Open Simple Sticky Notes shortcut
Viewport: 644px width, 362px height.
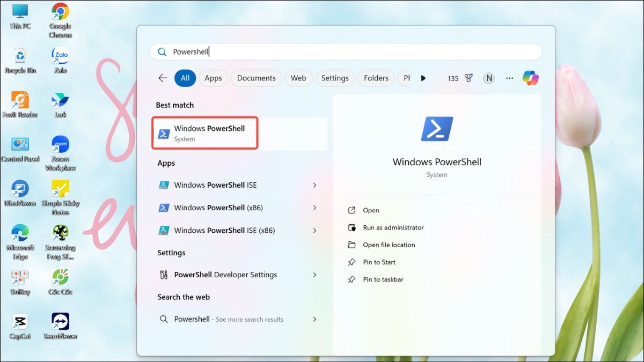pyautogui.click(x=60, y=198)
